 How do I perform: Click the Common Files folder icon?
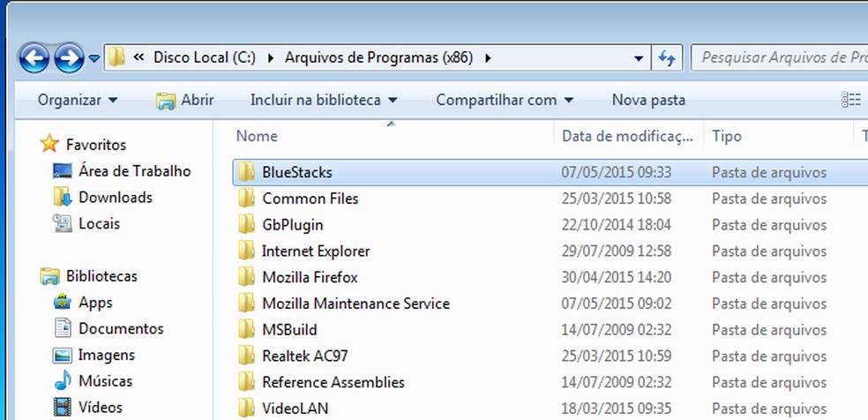click(247, 198)
